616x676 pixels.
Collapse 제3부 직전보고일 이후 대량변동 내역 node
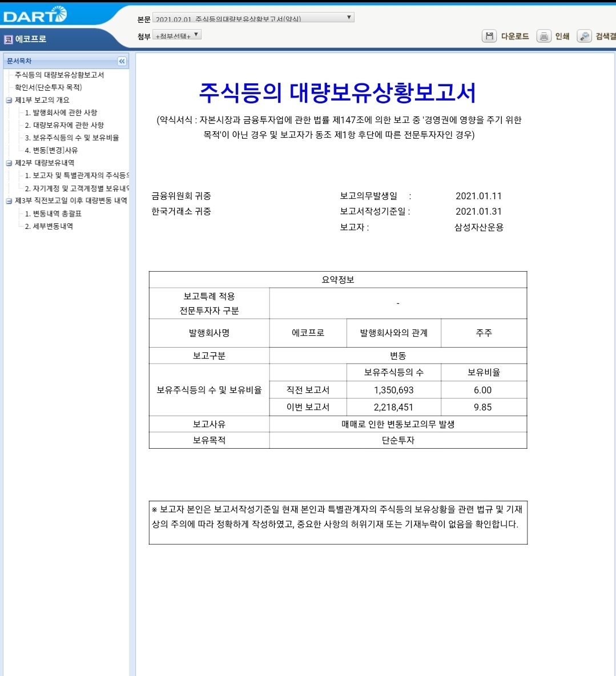click(x=9, y=201)
